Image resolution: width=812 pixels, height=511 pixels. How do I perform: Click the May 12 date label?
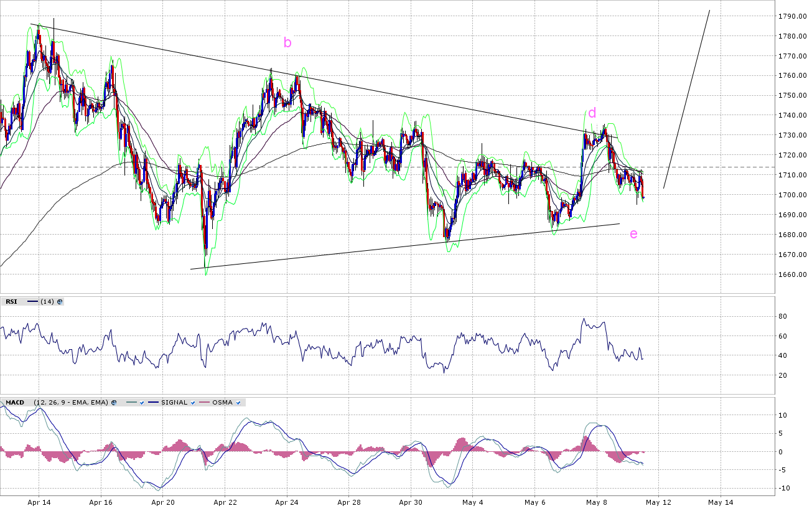pos(659,502)
